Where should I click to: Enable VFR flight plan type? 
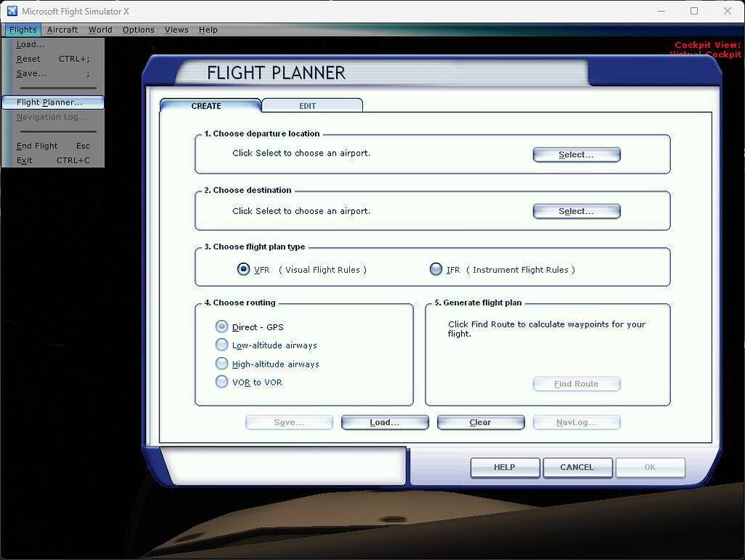point(244,269)
